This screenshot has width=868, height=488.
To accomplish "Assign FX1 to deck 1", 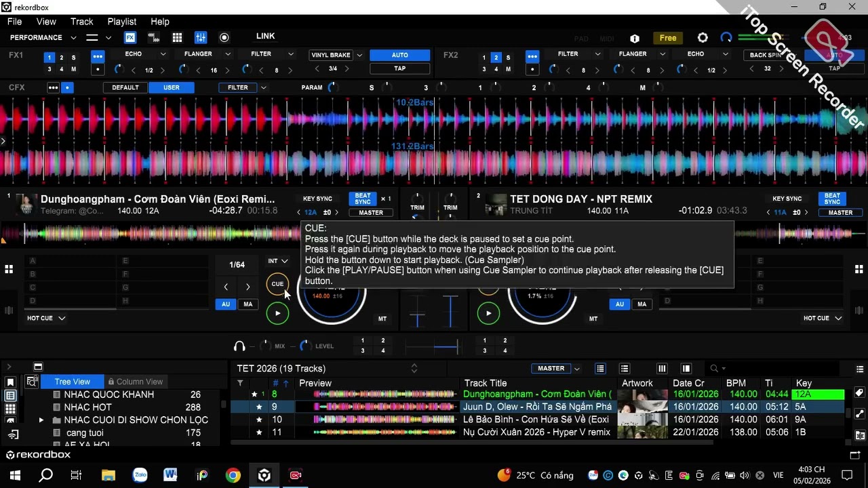I will click(50, 58).
